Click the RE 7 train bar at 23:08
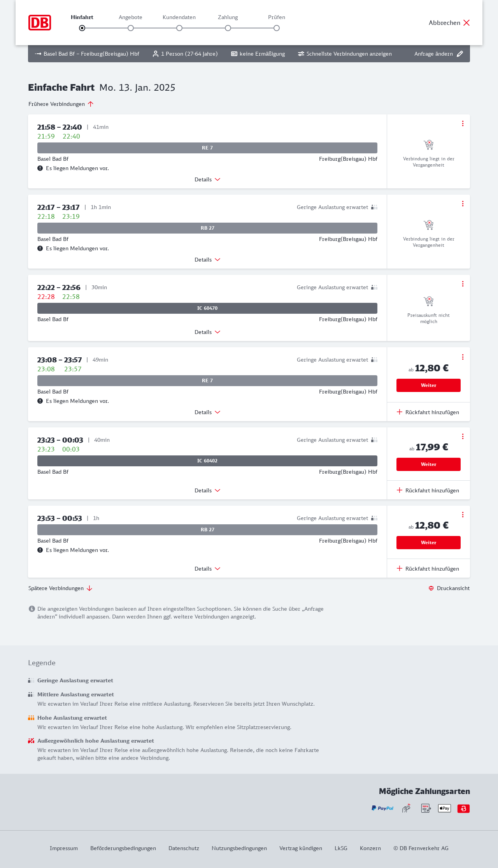The image size is (498, 868). point(207,381)
